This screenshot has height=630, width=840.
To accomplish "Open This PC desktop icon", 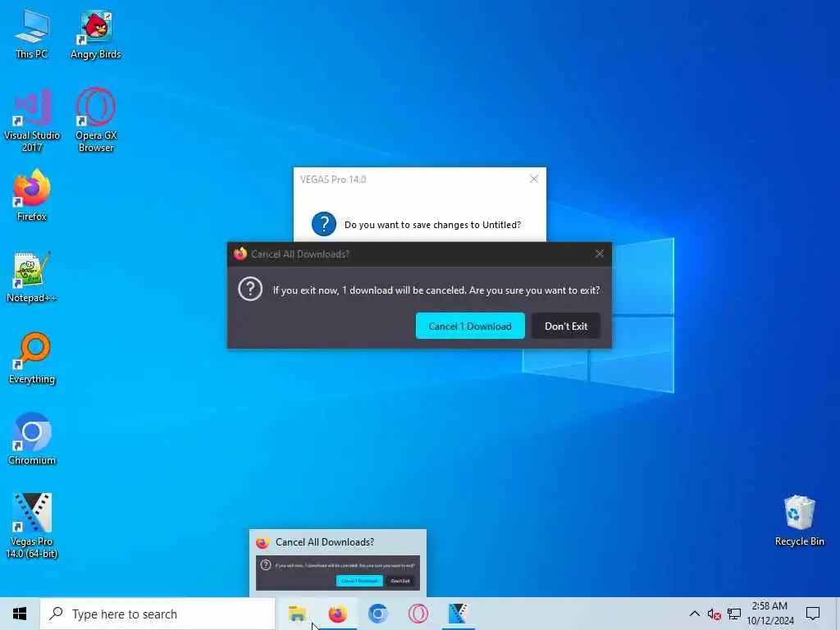I will [x=32, y=33].
